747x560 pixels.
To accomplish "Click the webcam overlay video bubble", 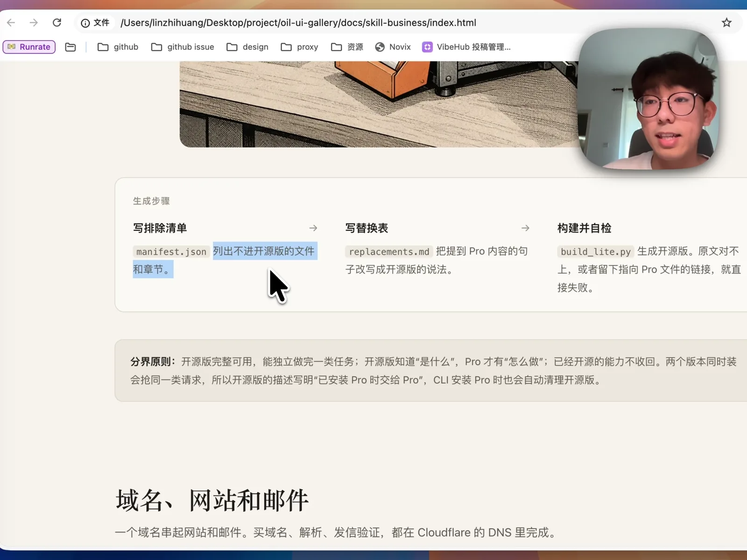I will pos(647,99).
